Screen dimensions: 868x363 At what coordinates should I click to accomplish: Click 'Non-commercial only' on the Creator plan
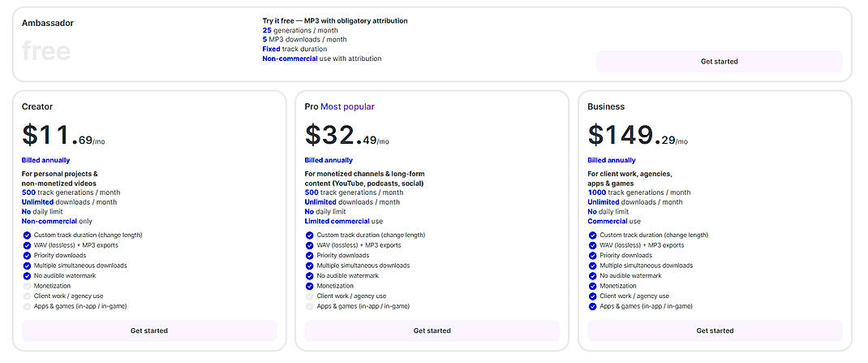pos(57,221)
